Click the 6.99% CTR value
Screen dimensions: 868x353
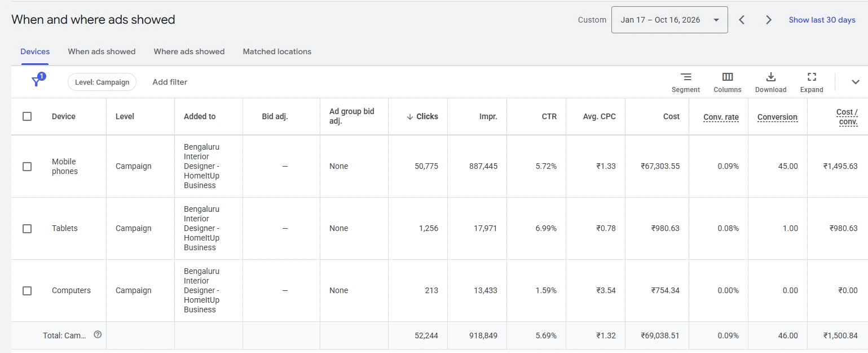tap(546, 228)
